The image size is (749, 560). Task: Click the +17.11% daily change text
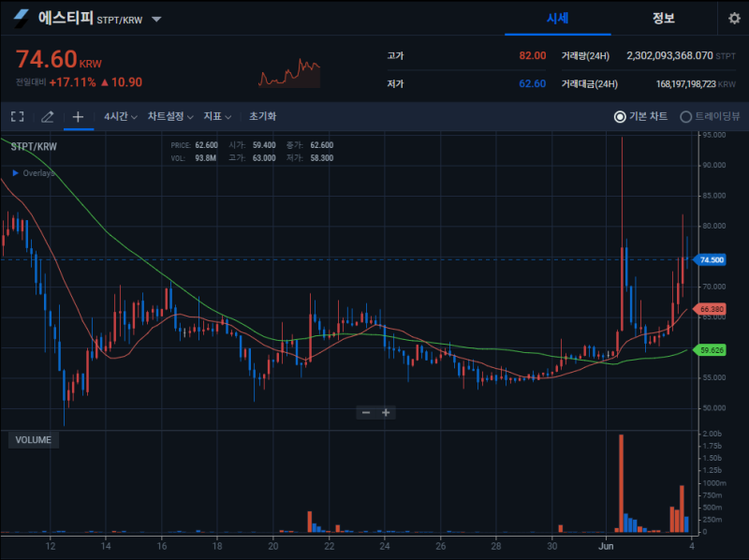73,82
